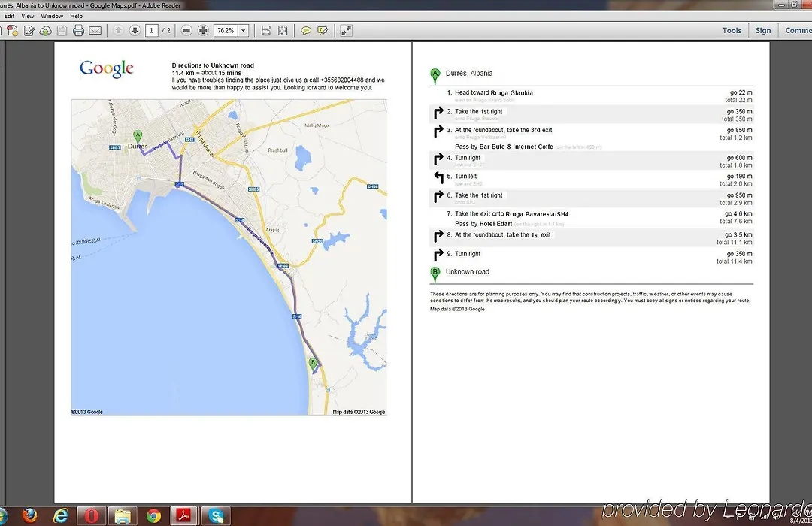The height and width of the screenshot is (526, 812).
Task: Click step 4 'Turn right'
Action: pyautogui.click(x=468, y=158)
